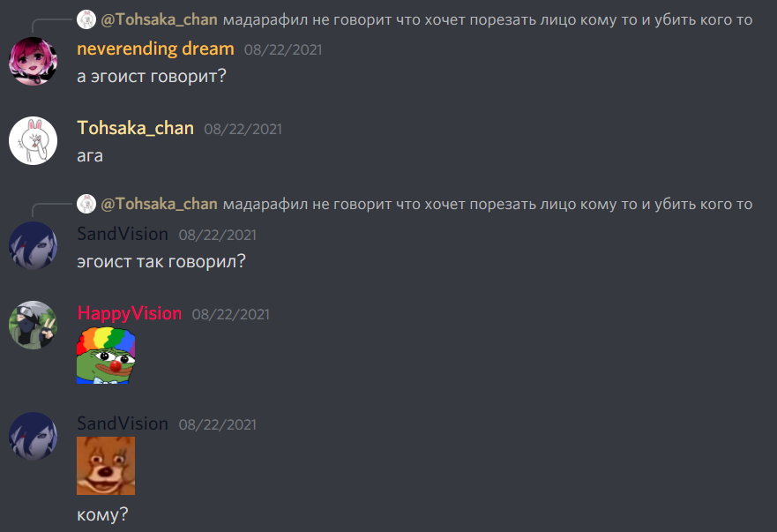Viewport: 777px width, 532px height.
Task: Jump to the replied message via top @Tohsaka_chan mention
Action: (x=159, y=19)
